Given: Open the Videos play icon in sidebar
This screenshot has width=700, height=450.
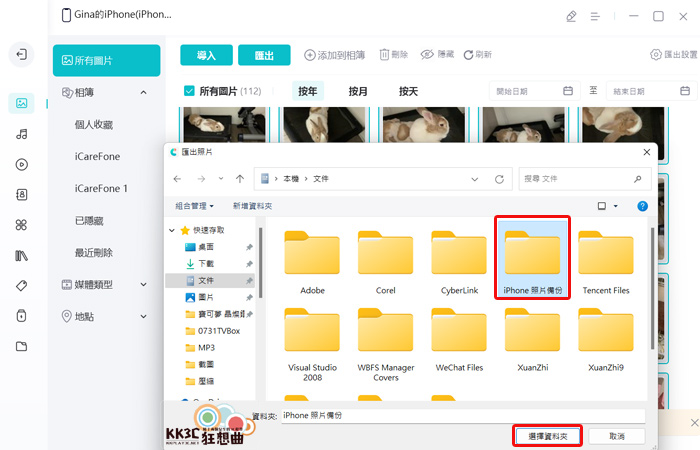Looking at the screenshot, I should pos(21,164).
